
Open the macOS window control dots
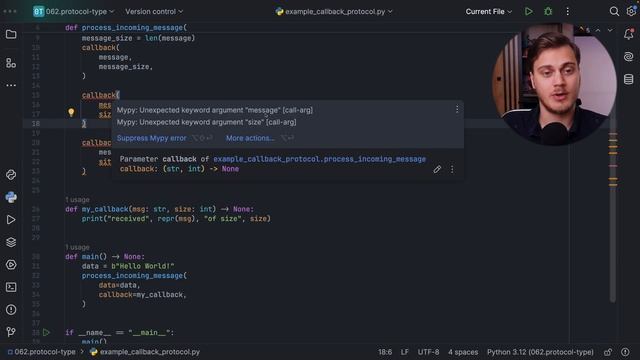pos(10,11)
